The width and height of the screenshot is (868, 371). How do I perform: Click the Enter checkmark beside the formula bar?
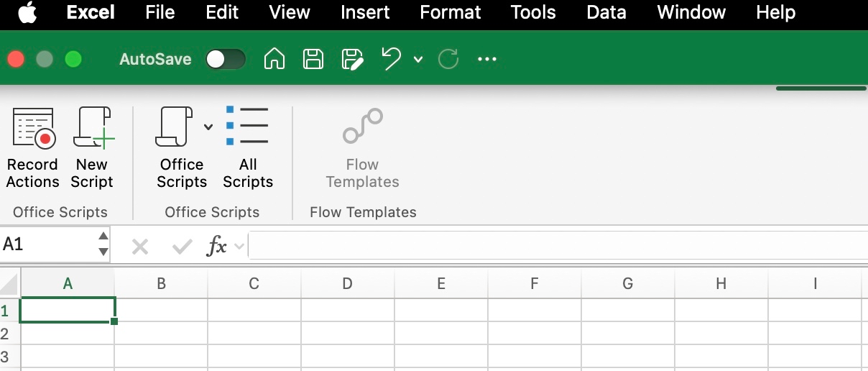(182, 247)
